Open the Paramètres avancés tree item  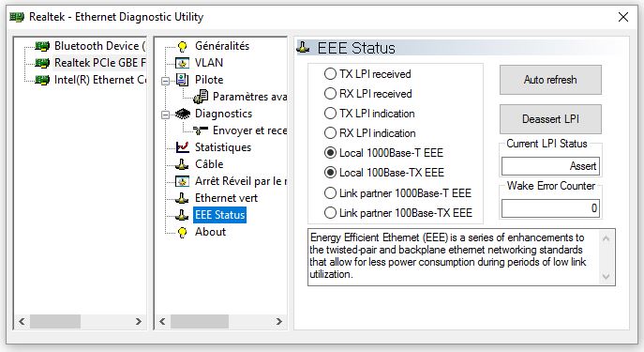click(x=249, y=97)
